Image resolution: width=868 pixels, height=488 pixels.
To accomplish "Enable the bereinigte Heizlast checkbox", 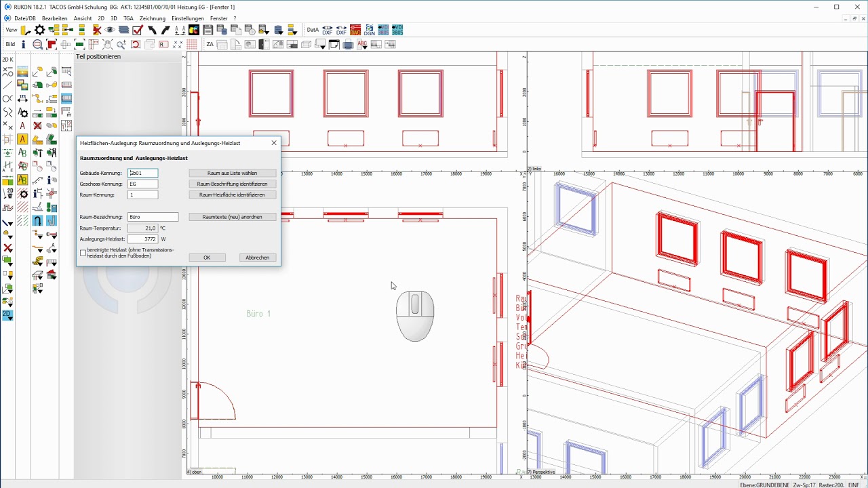I will coord(83,253).
